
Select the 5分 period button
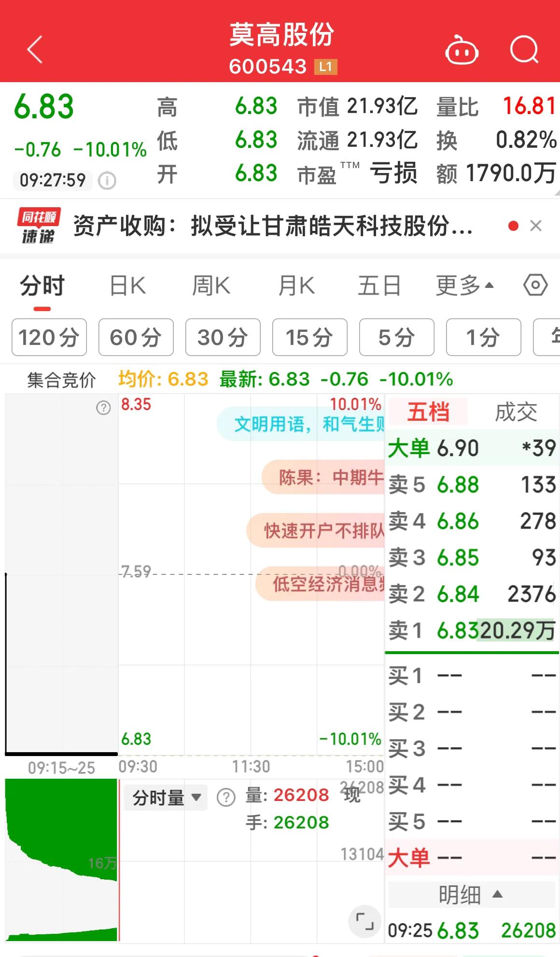(x=397, y=337)
